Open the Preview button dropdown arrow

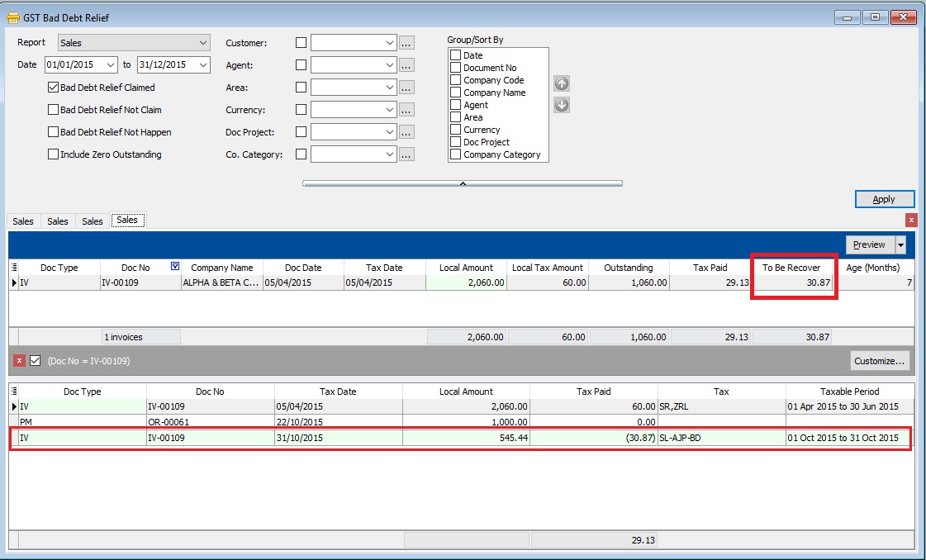(x=900, y=244)
